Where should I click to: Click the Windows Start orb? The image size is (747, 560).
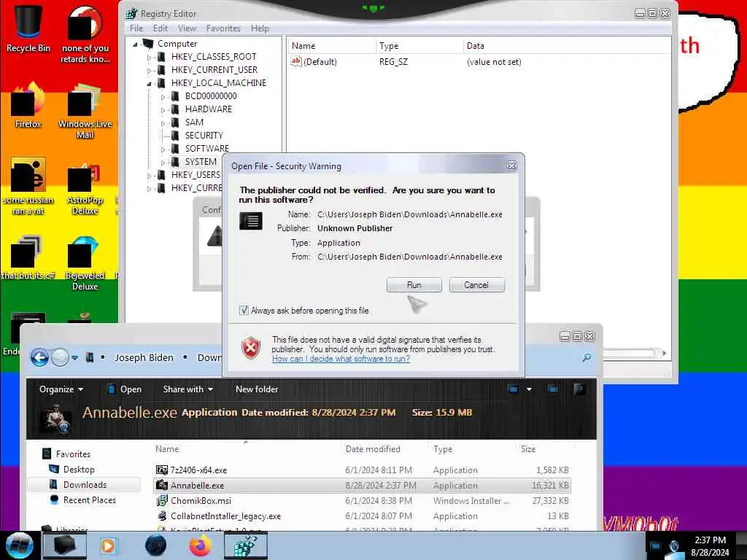pyautogui.click(x=19, y=545)
